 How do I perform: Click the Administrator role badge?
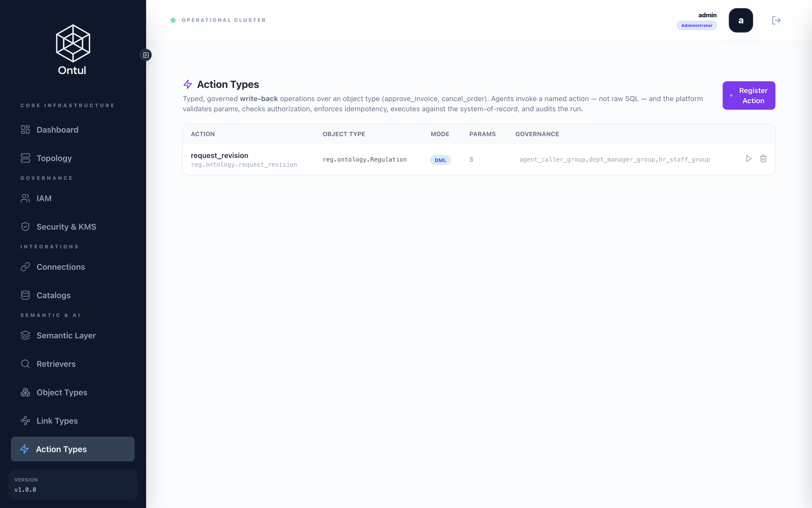tap(697, 26)
